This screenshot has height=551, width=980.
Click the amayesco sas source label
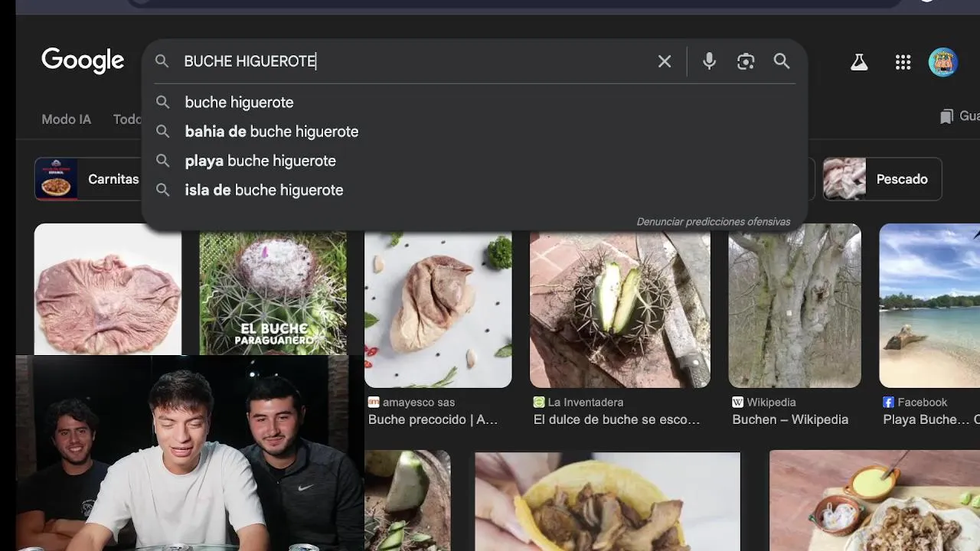419,403
